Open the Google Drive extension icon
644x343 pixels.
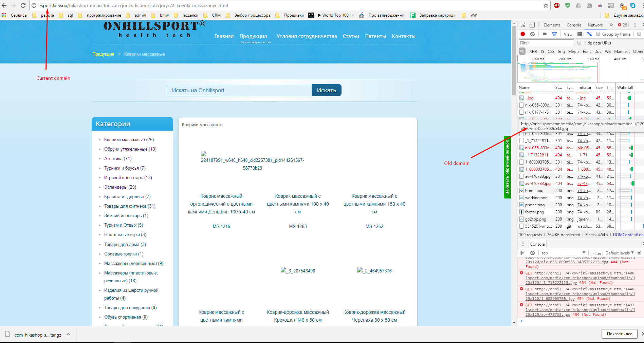pos(578,5)
